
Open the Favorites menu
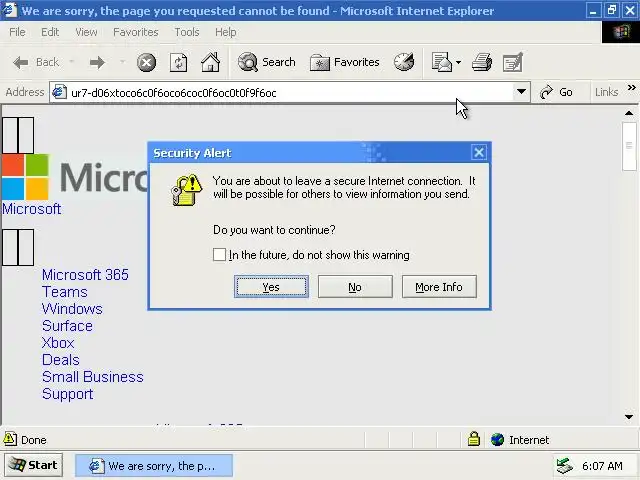coord(136,32)
